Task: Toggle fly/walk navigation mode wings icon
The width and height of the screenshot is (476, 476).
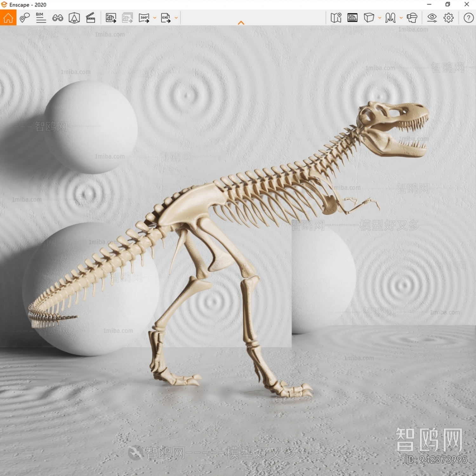Action: point(390,18)
